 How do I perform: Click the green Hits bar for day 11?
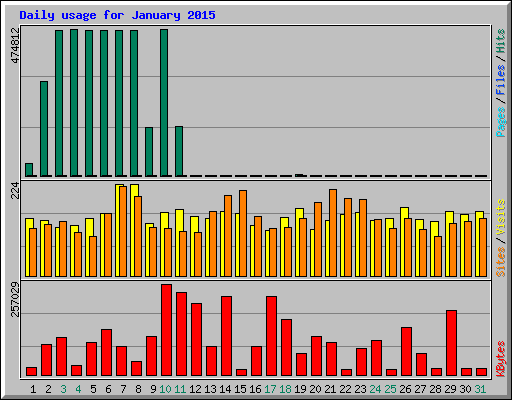point(179,151)
